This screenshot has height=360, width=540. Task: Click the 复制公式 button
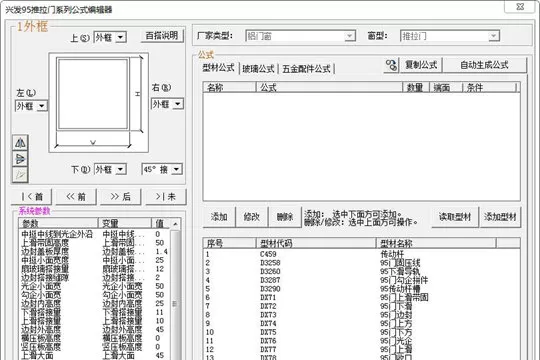(x=421, y=65)
